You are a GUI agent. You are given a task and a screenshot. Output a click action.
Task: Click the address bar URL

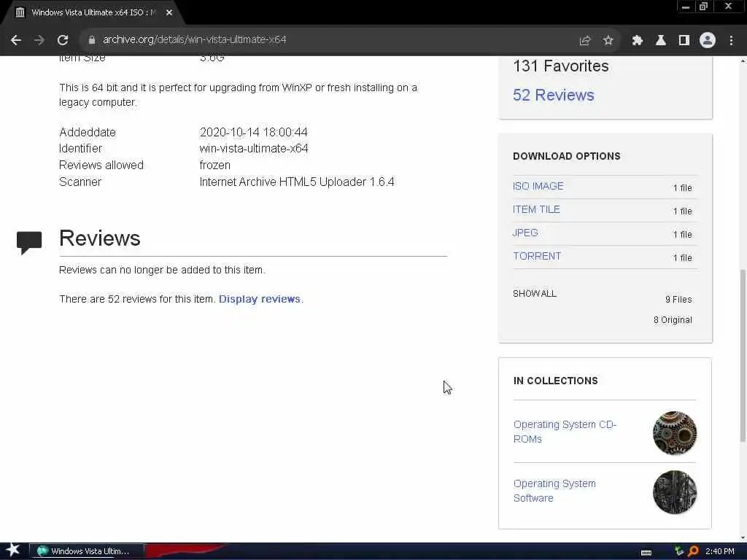194,40
